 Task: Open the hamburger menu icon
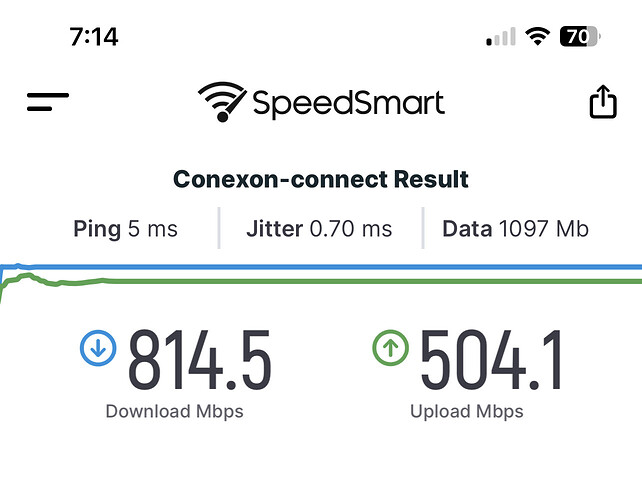[48, 102]
